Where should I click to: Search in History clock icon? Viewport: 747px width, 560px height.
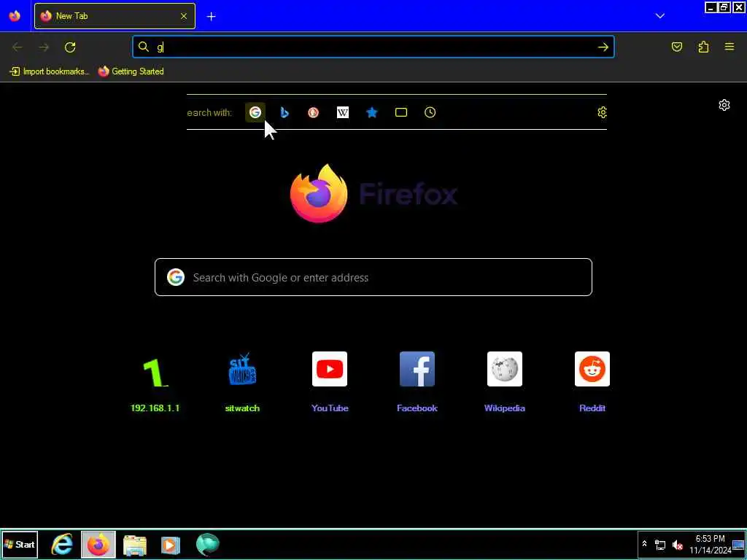(430, 112)
